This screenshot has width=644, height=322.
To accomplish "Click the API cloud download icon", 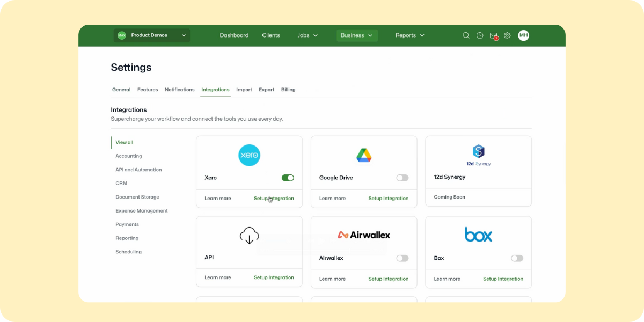I will click(249, 236).
